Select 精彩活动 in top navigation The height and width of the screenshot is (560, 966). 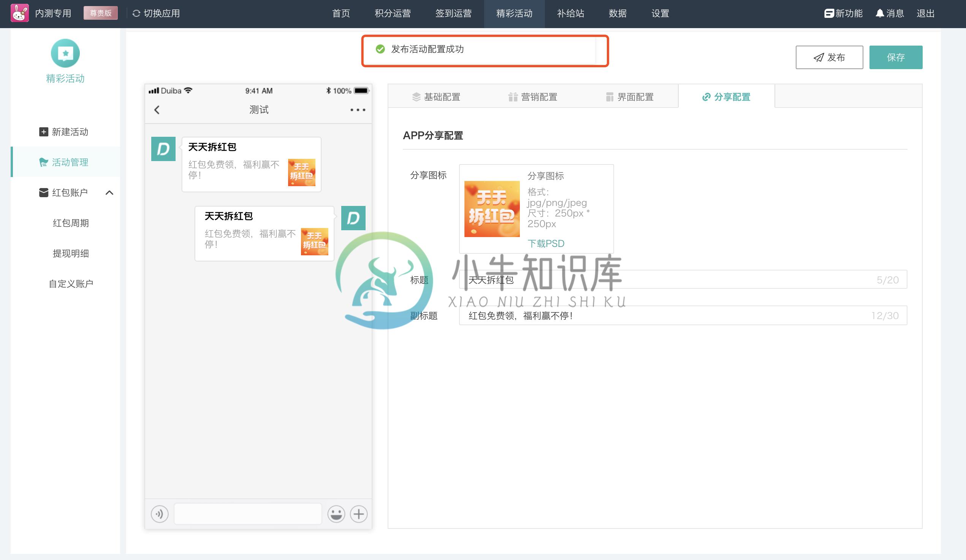[515, 13]
